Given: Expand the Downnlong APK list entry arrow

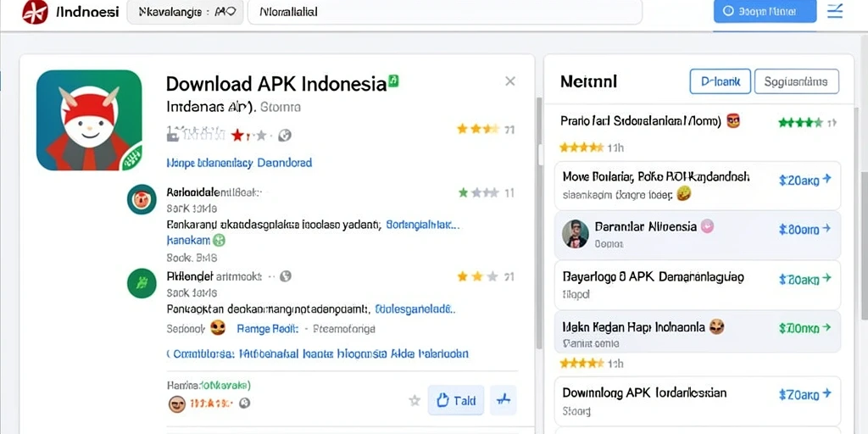Looking at the screenshot, I should click(x=826, y=393).
